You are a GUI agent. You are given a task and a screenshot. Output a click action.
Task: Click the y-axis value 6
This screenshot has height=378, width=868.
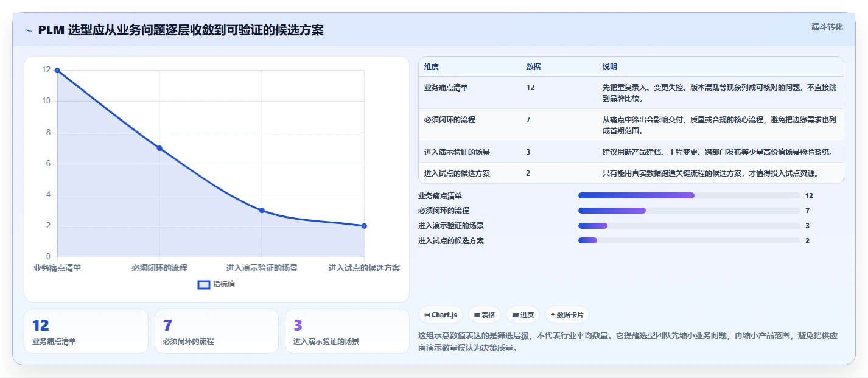[x=48, y=164]
